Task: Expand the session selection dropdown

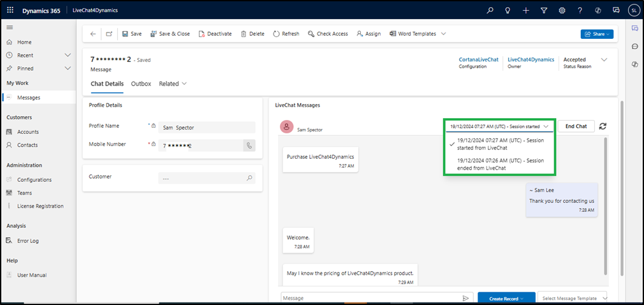Action: (500, 126)
